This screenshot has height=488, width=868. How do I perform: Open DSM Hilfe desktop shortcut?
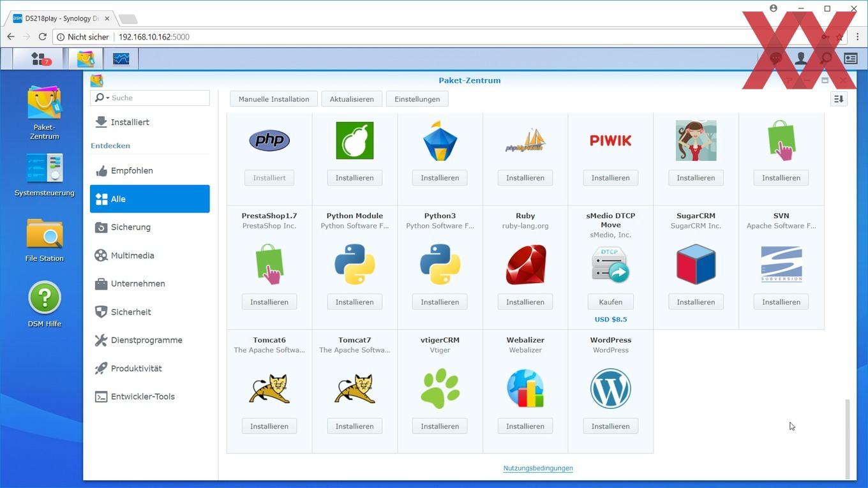pos(44,304)
